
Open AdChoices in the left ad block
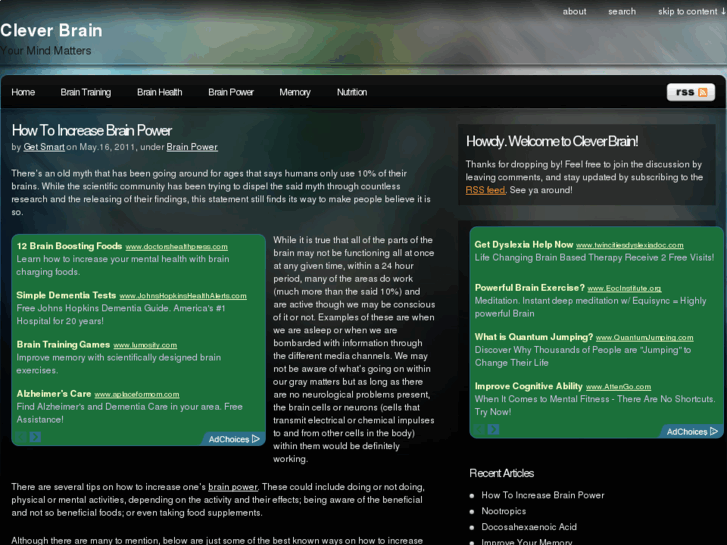(234, 439)
